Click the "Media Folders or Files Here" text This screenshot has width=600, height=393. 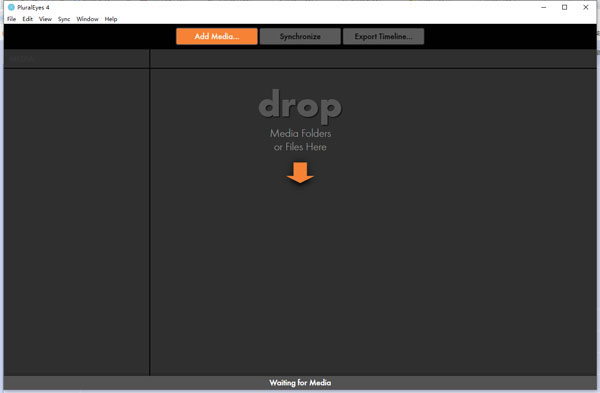point(300,140)
